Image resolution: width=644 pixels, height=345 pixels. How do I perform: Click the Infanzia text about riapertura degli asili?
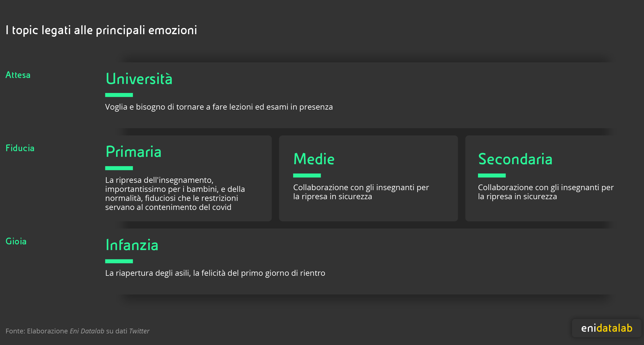[215, 273]
